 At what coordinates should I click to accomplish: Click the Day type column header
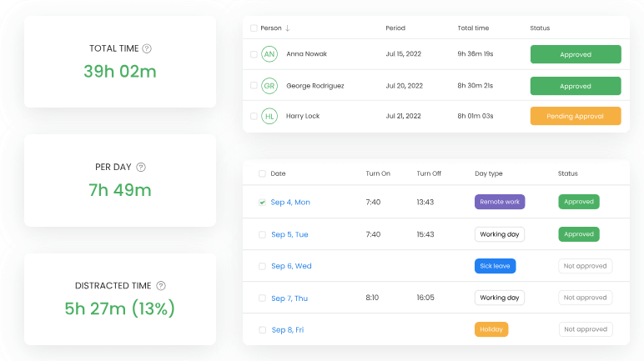click(x=489, y=173)
